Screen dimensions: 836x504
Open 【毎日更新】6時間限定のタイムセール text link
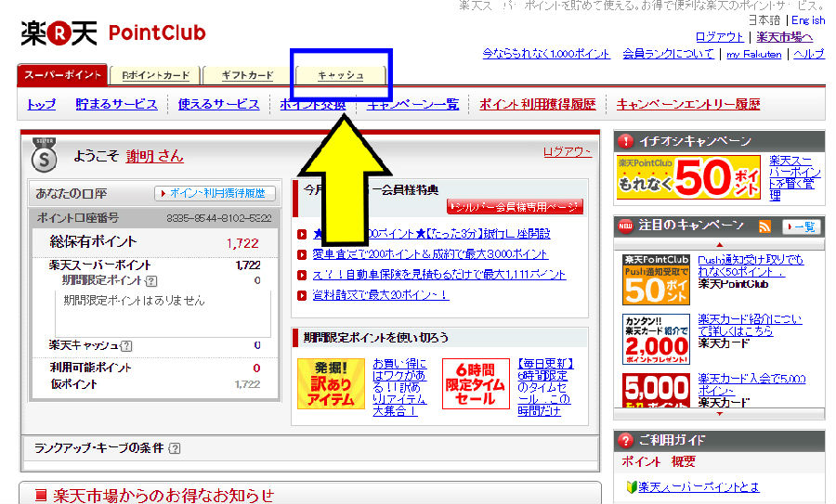tap(545, 387)
